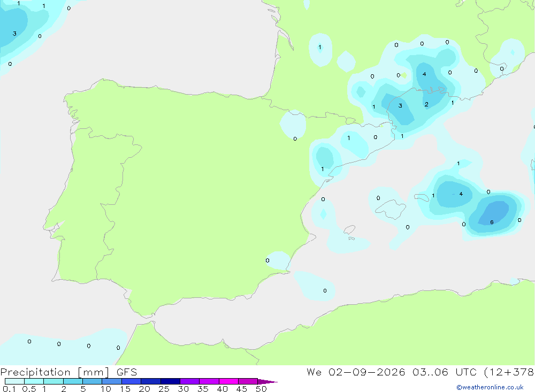This screenshot has width=535, height=392.
Task: Click the precipitation value '6' on the map
Action: click(492, 222)
